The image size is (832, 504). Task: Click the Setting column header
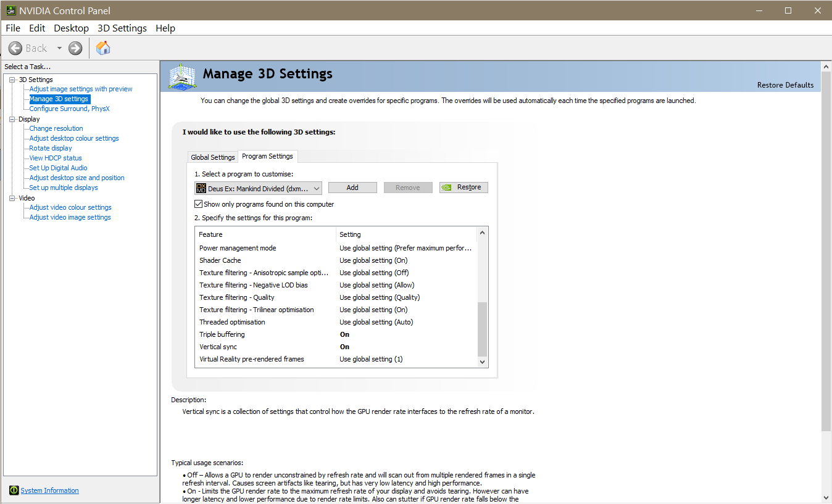(407, 234)
